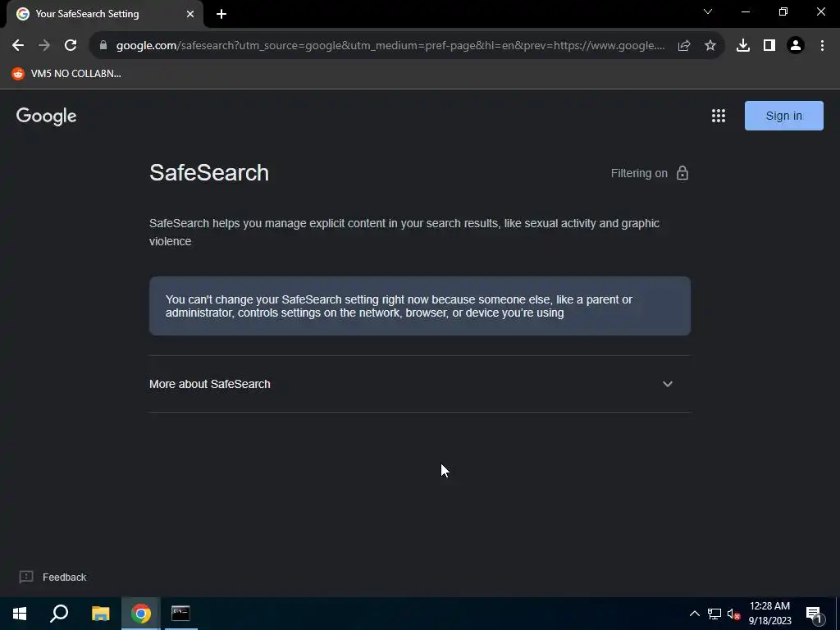The height and width of the screenshot is (630, 840).
Task: Click the muted volume tray icon
Action: [x=733, y=614]
